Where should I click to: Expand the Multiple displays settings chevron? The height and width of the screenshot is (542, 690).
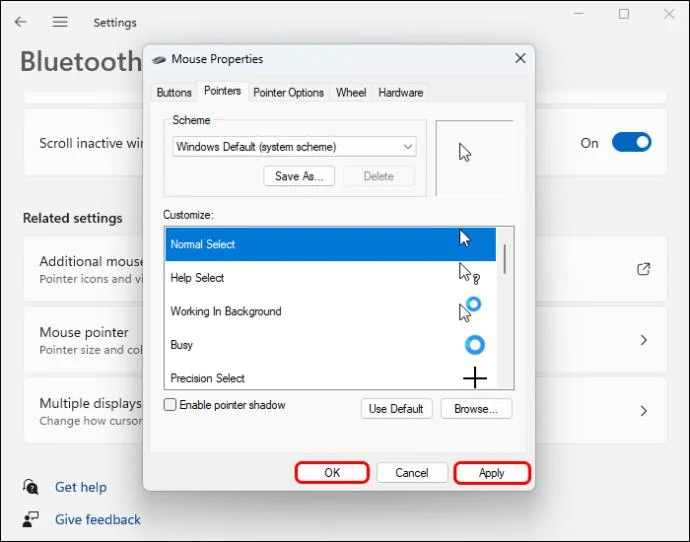pos(643,410)
